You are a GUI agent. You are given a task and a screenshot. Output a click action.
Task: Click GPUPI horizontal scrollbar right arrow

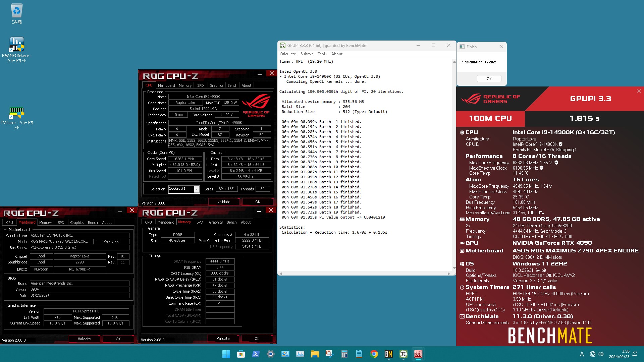(449, 274)
